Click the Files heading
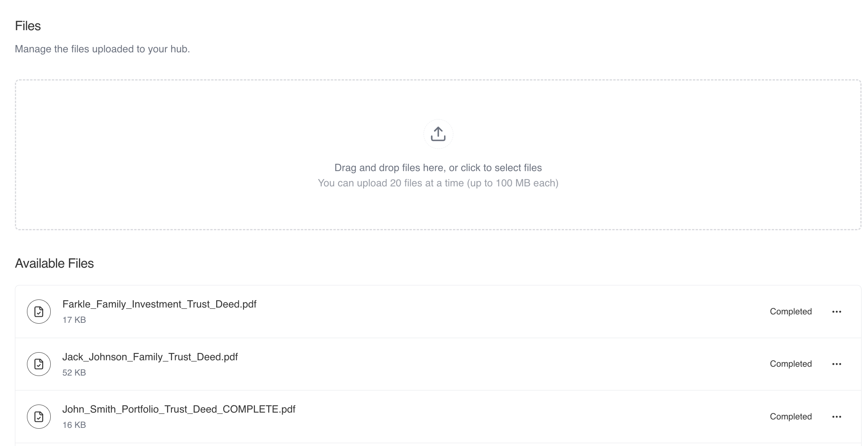868x446 pixels. point(27,26)
